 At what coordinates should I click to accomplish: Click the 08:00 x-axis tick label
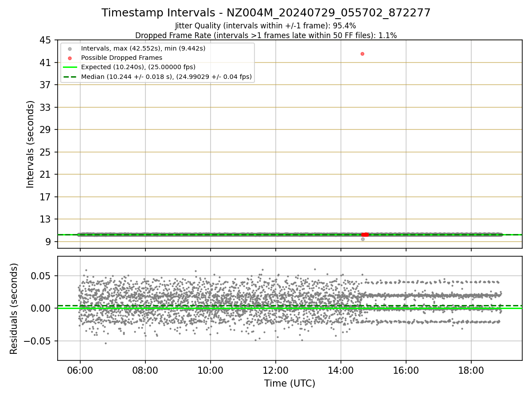(x=145, y=370)
